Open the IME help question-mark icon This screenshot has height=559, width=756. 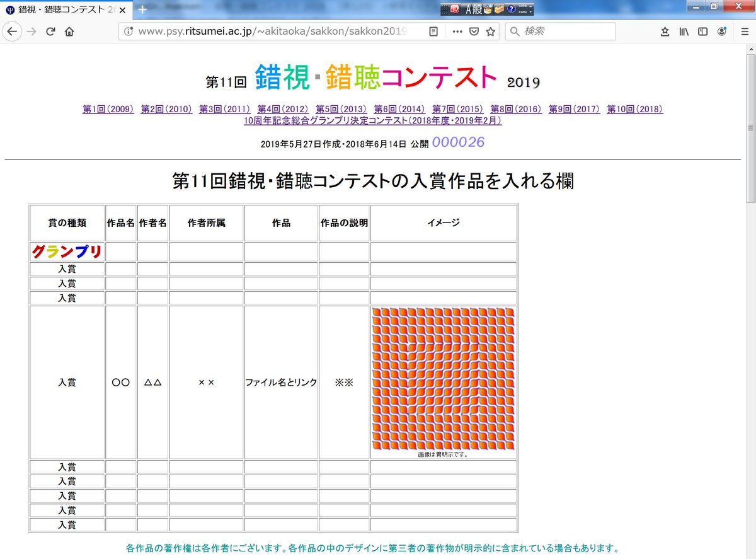point(511,9)
